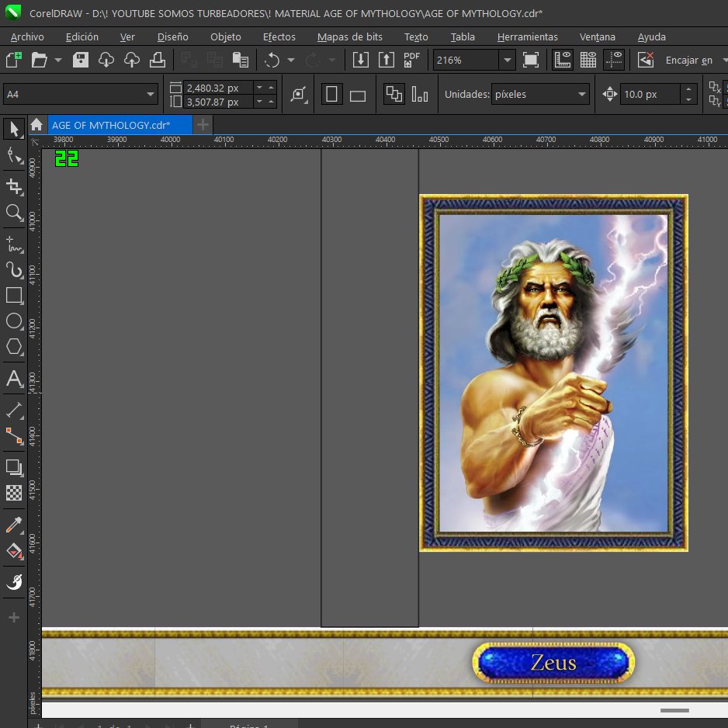Viewport: 728px width, 728px height.
Task: Open the A4 page size dropdown
Action: [x=151, y=94]
